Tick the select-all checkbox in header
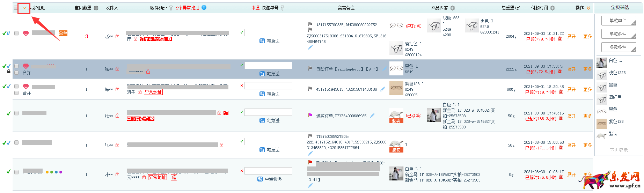 [x=16, y=8]
